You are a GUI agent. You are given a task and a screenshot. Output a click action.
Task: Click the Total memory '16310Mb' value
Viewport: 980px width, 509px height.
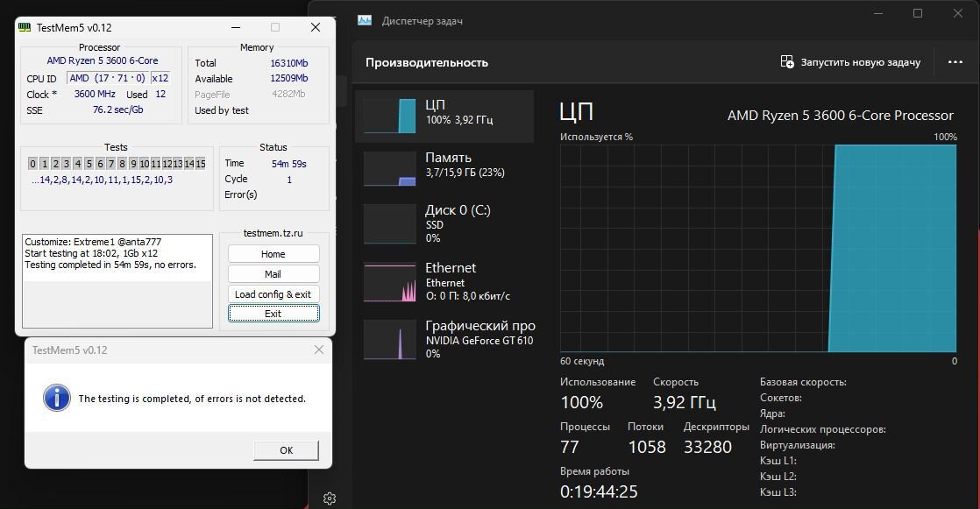pyautogui.click(x=288, y=63)
